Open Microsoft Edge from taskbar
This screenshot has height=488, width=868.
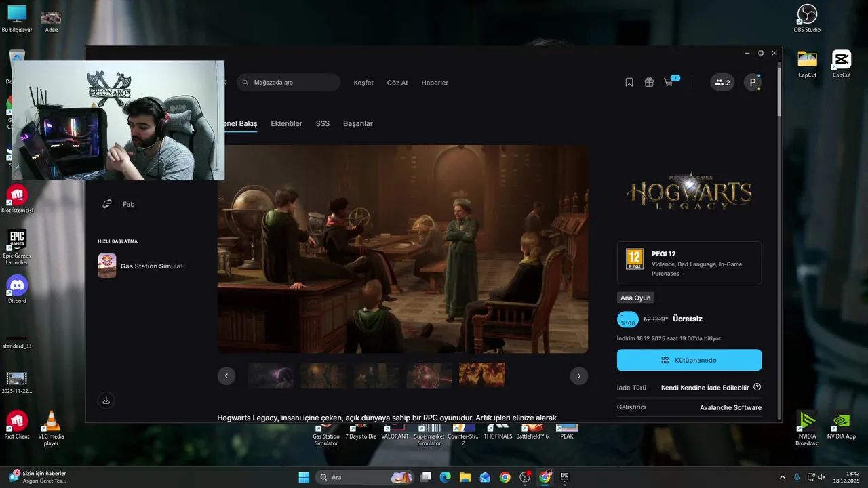445,477
